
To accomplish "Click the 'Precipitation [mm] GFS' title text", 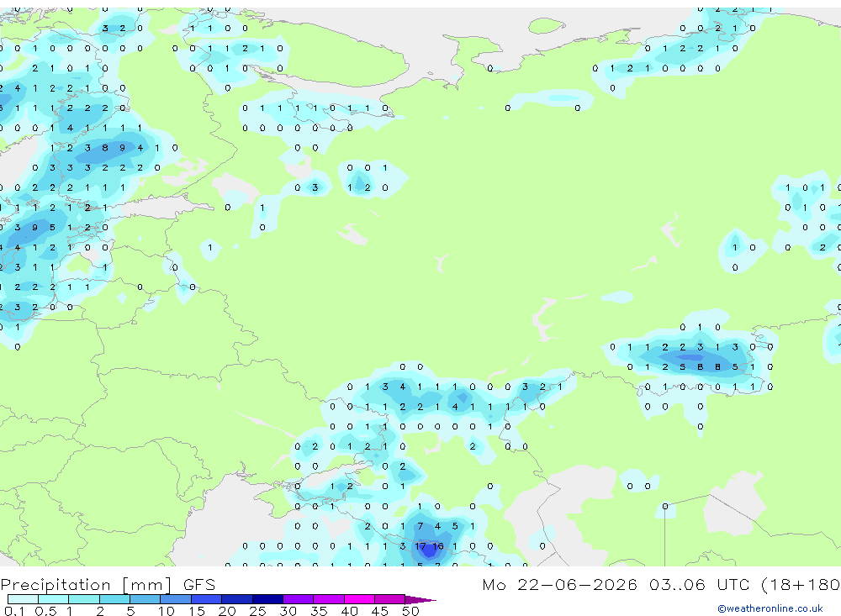I will [x=108, y=584].
